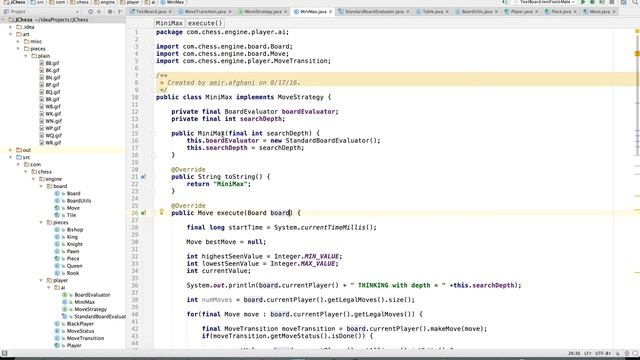Collapse the plain folder arrow
Image resolution: width=640 pixels, height=360 pixels.
pyautogui.click(x=26, y=56)
